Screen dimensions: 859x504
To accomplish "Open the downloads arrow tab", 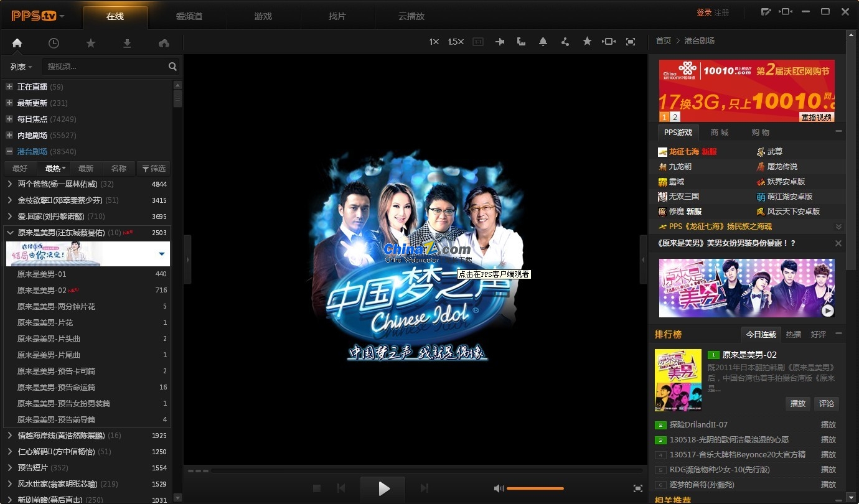I will pos(127,43).
